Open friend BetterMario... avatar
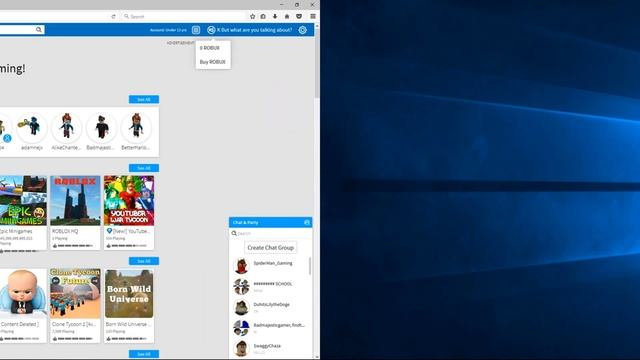Image resolution: width=640 pixels, height=360 pixels. (x=136, y=127)
